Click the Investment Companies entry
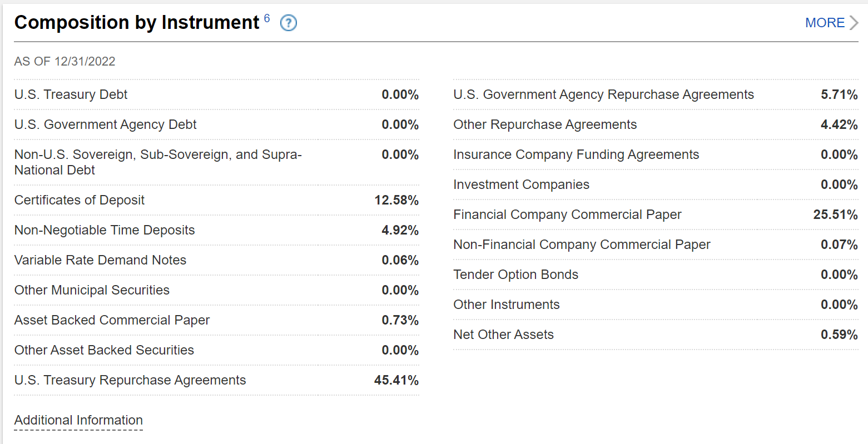This screenshot has width=868, height=444. [x=521, y=184]
